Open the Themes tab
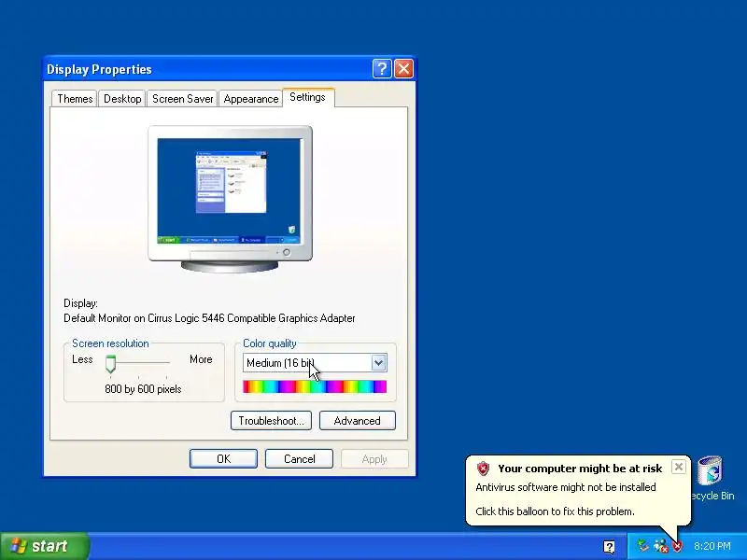The image size is (747, 560). (x=75, y=99)
